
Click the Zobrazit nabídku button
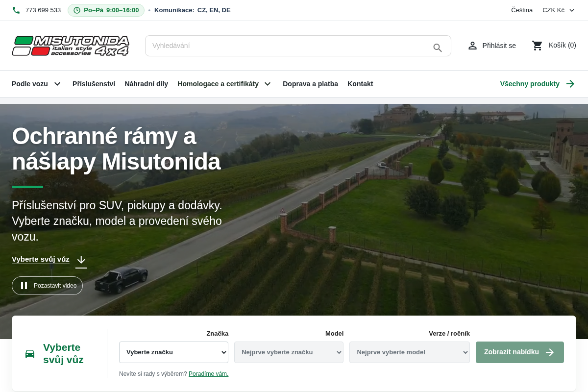[520, 352]
